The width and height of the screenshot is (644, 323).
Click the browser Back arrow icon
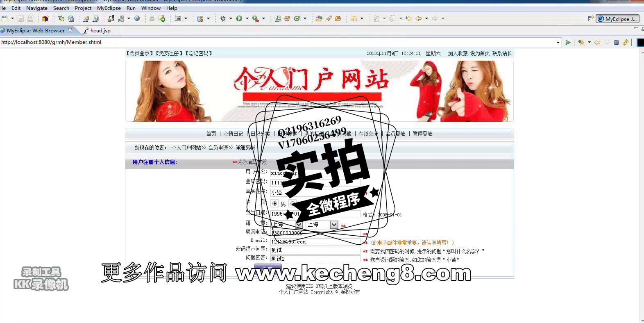(x=597, y=42)
